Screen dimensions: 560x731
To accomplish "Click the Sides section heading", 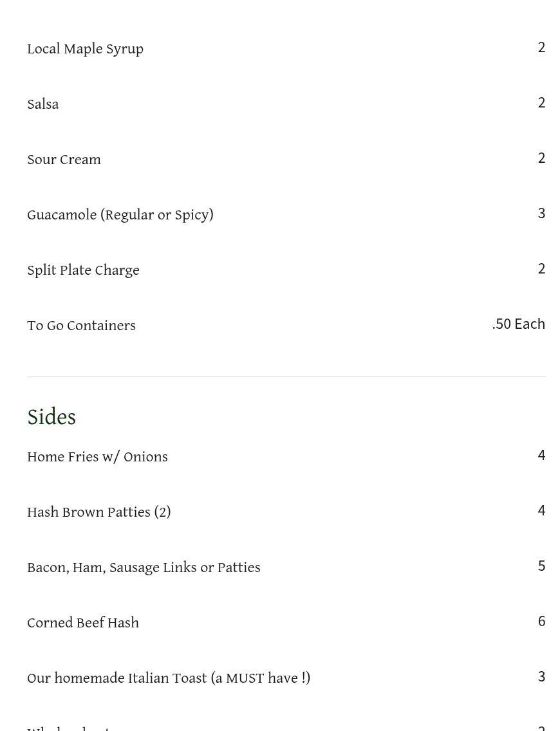I will tap(51, 417).
